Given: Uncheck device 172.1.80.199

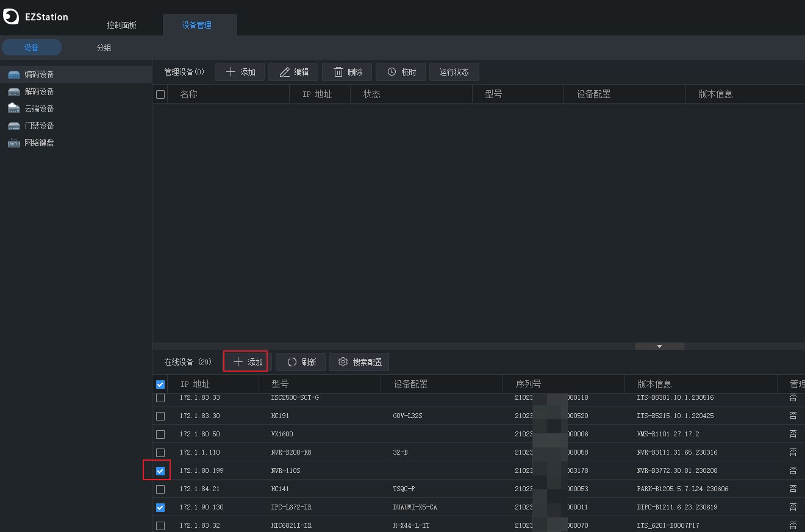Looking at the screenshot, I should coord(160,470).
